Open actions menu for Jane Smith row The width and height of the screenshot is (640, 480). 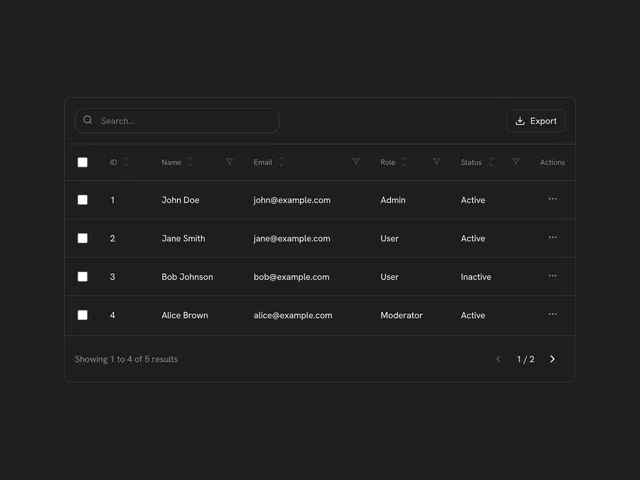pos(552,238)
